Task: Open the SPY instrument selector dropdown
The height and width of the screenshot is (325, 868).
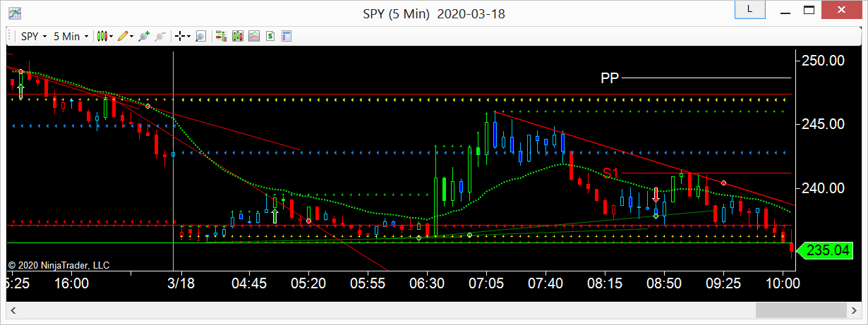Action: coord(33,36)
